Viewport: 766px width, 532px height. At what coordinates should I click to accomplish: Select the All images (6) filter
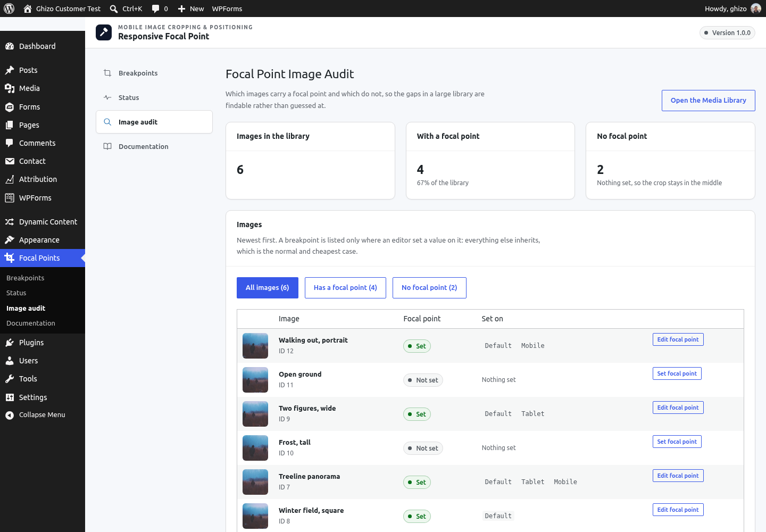(x=268, y=288)
